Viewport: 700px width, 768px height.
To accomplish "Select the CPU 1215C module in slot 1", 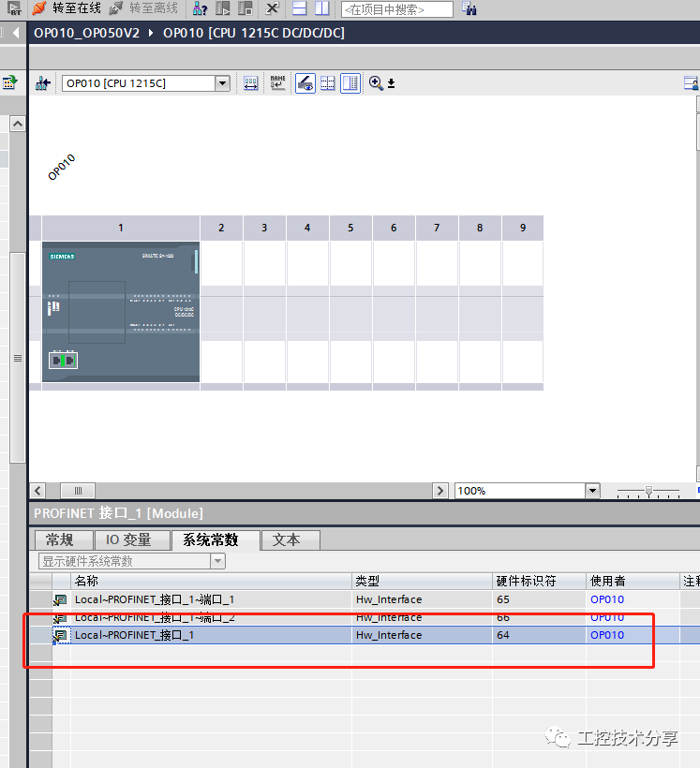I will [121, 312].
